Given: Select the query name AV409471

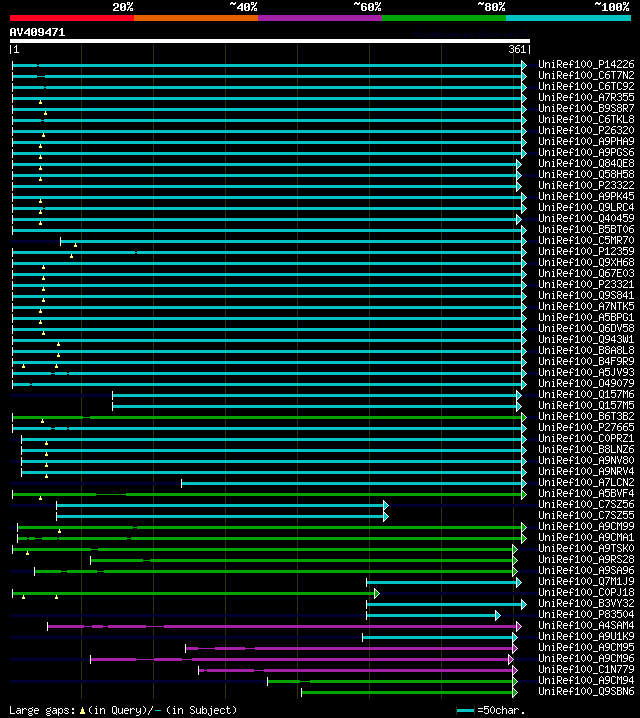Looking at the screenshot, I should coord(37,32).
